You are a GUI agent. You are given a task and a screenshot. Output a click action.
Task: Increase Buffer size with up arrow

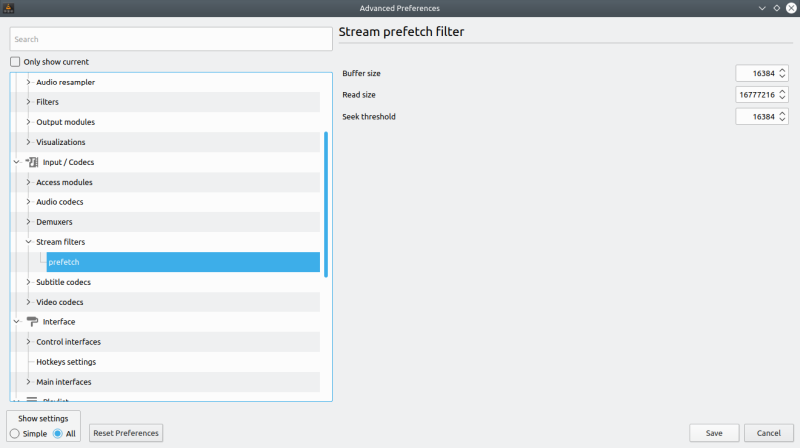coord(782,70)
